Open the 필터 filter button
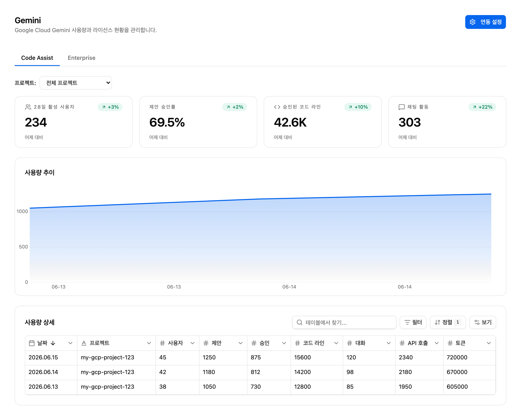 (413, 322)
